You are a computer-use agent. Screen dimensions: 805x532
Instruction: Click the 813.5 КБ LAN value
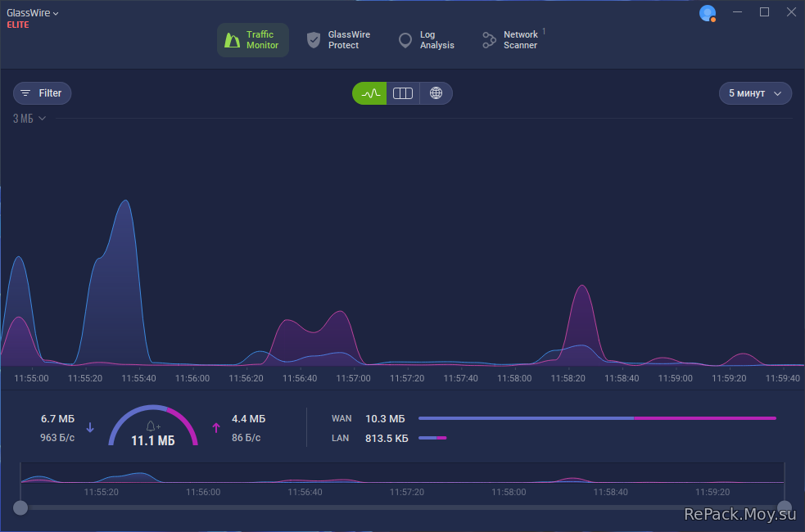[x=387, y=438]
